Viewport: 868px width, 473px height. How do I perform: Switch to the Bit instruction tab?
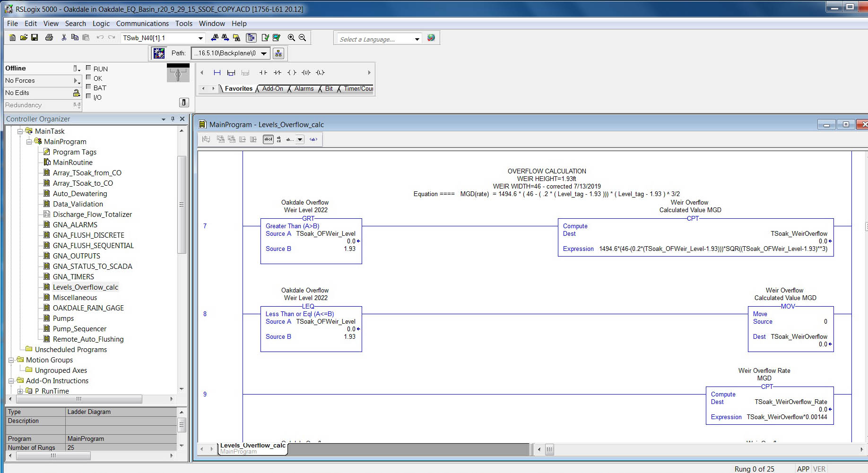(x=329, y=89)
